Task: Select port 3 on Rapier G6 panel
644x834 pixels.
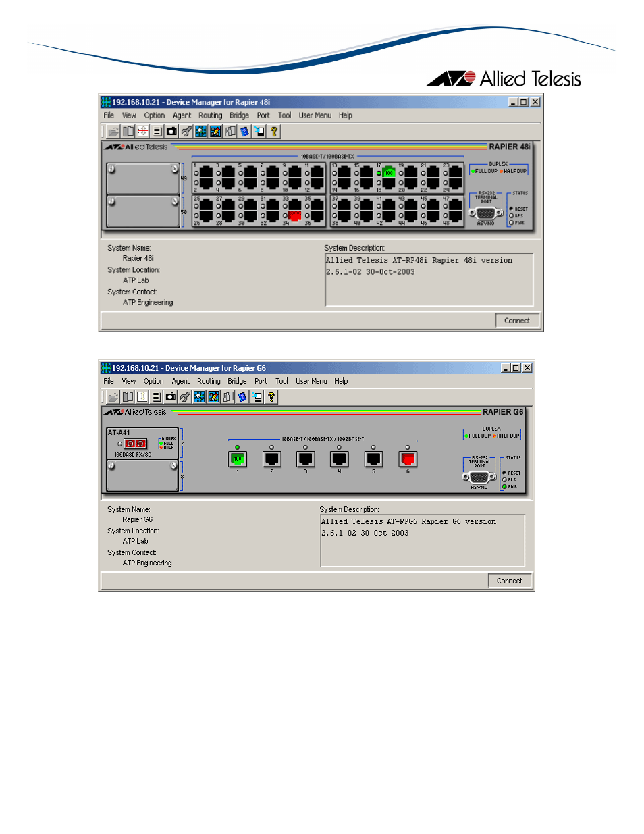Action: pos(306,459)
